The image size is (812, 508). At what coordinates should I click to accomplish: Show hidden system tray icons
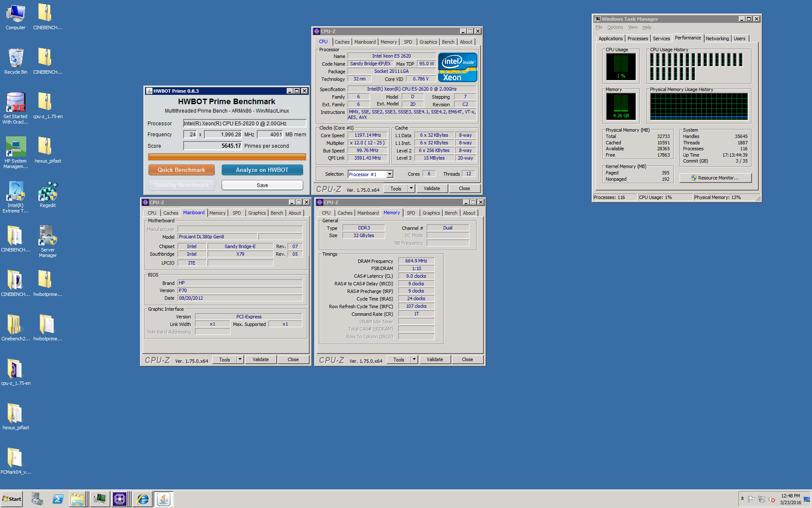click(742, 499)
